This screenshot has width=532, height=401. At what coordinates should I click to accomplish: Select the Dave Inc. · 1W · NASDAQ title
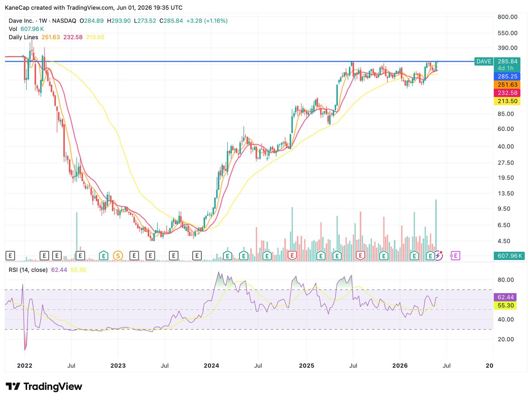click(43, 20)
